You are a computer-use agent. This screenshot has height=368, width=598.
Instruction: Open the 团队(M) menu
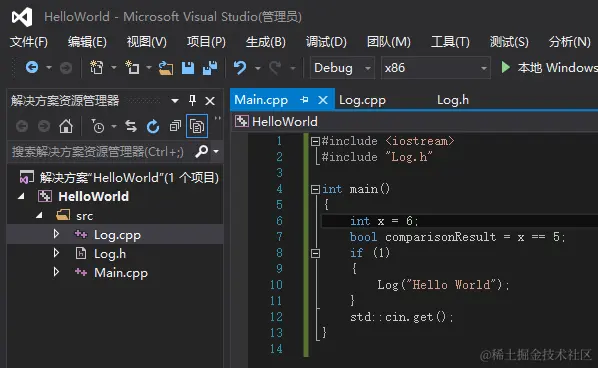(389, 42)
